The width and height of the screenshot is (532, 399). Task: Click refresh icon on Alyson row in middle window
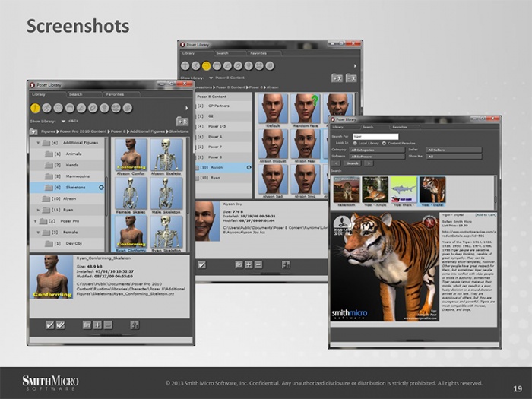click(249, 167)
